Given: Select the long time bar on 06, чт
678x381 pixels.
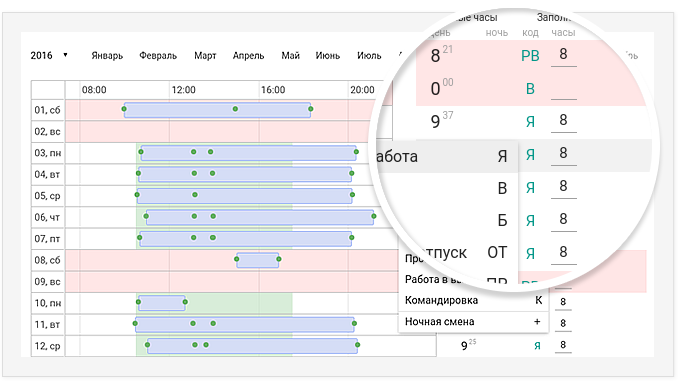Looking at the screenshot, I should click(x=260, y=218).
